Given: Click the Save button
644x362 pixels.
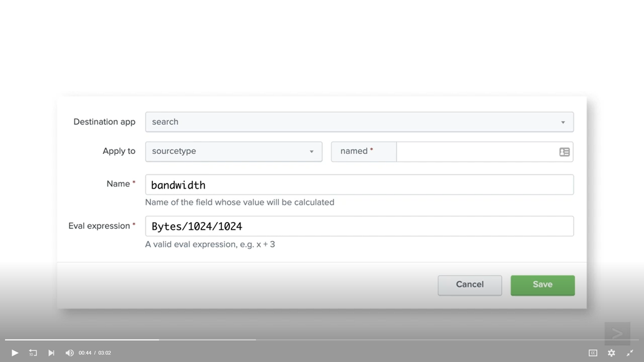Looking at the screenshot, I should (542, 285).
